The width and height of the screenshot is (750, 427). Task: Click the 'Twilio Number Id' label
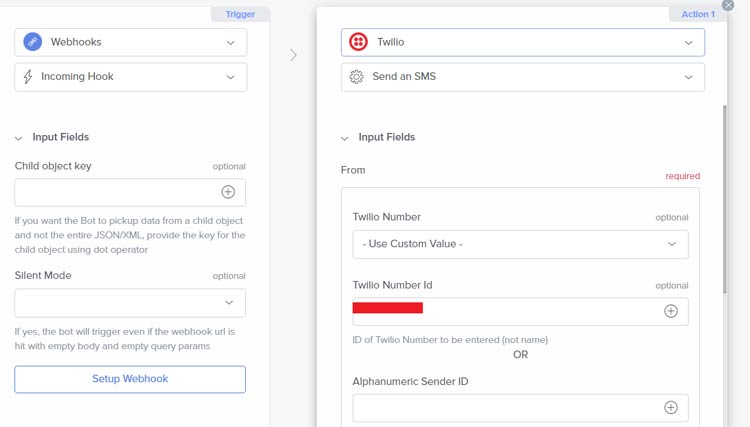pyautogui.click(x=393, y=285)
